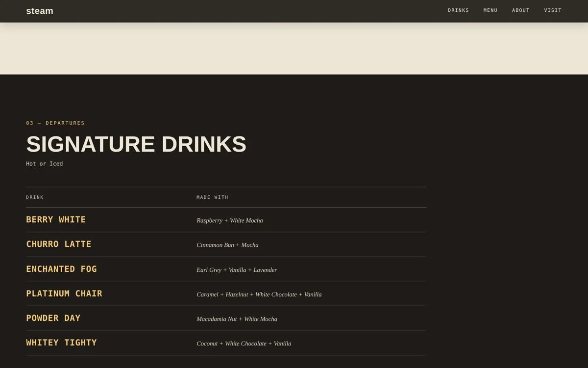Go to the ABOUT nav link
This screenshot has width=588, height=368.
(521, 10)
